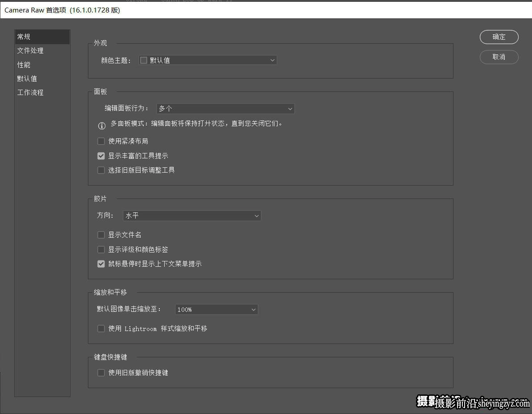Disable 鼠标悬停时显示上下文菜单提示 checkbox

tap(101, 264)
